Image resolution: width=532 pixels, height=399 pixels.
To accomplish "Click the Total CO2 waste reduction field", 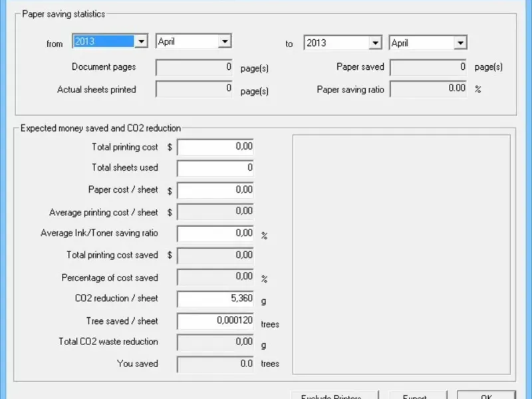I will tap(215, 342).
